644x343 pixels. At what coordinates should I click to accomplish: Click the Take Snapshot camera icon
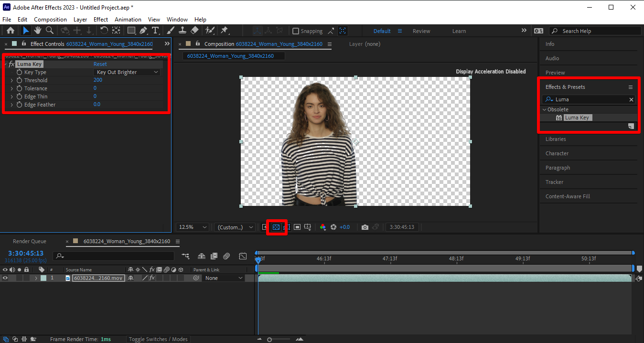click(x=365, y=227)
